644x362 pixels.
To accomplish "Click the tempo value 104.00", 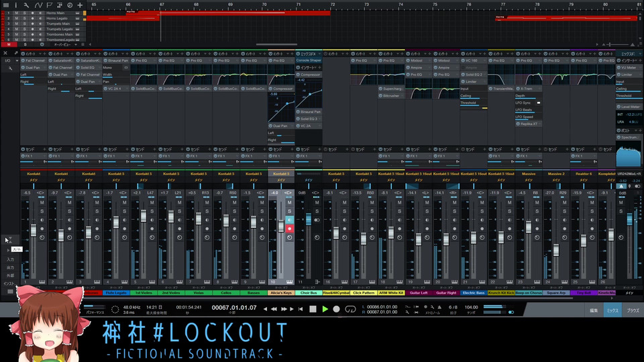I will [x=471, y=307].
